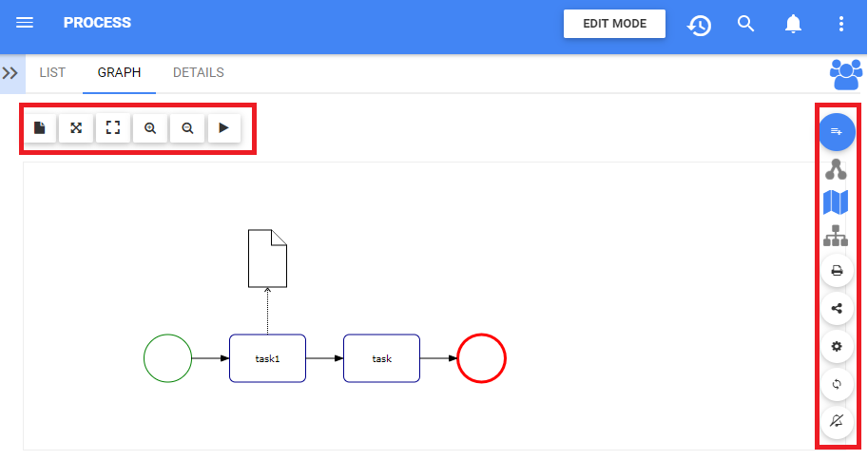
Task: Enter fullscreen graph view
Action: (113, 128)
